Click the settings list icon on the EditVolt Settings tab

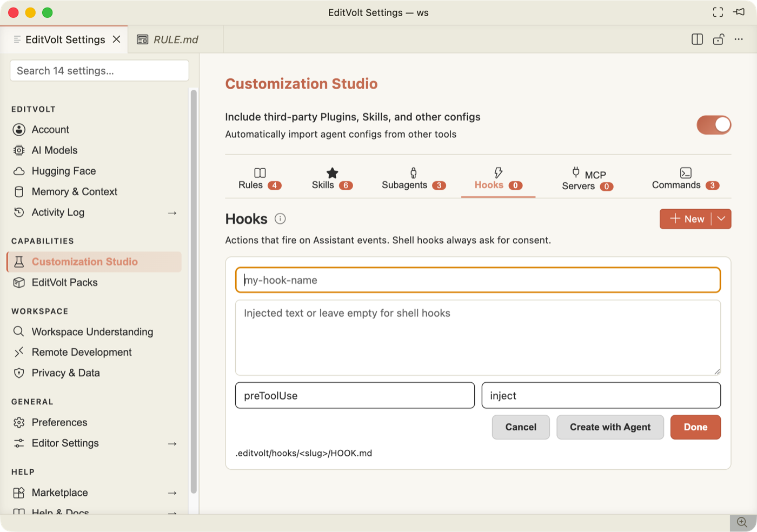(17, 39)
